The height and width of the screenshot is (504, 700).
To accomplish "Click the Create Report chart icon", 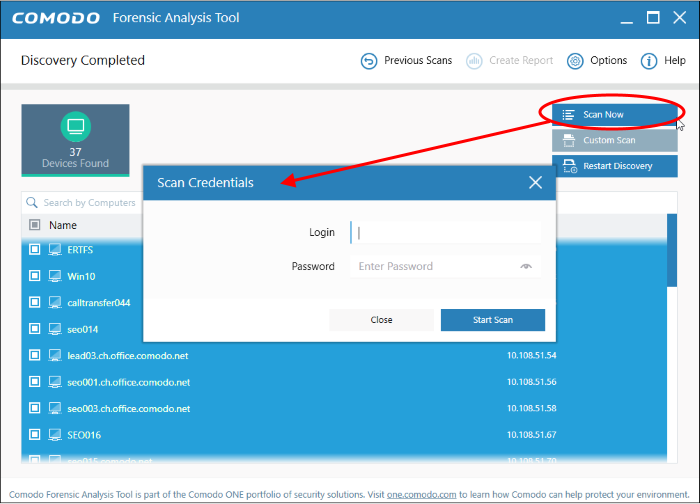I will 474,61.
